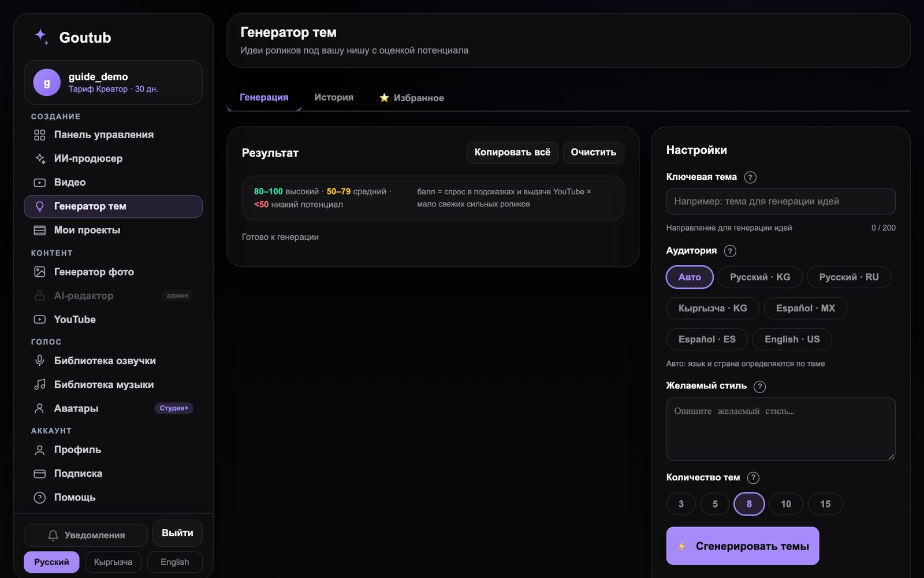Select the Авто audience option

tap(690, 277)
